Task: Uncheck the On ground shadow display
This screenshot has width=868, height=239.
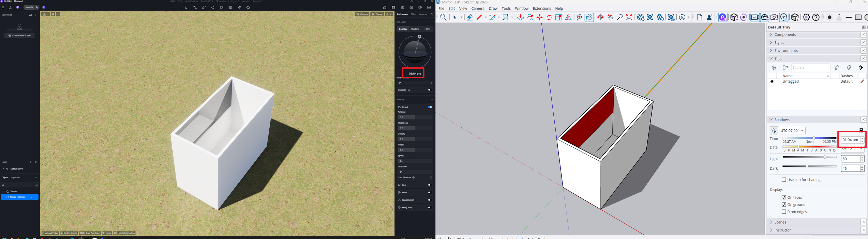Action: tap(784, 205)
